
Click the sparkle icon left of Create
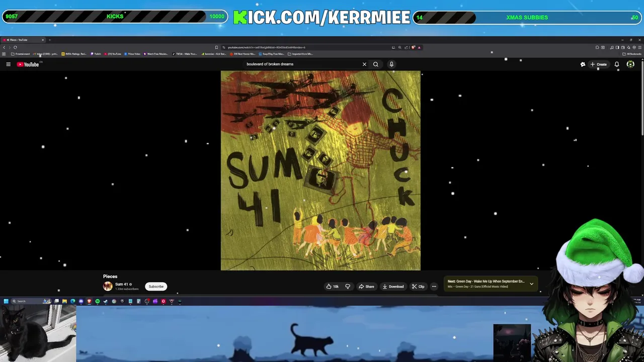[583, 64]
